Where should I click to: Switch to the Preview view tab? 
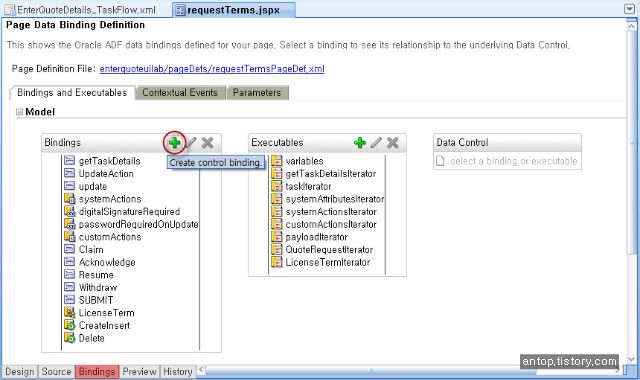pos(139,371)
